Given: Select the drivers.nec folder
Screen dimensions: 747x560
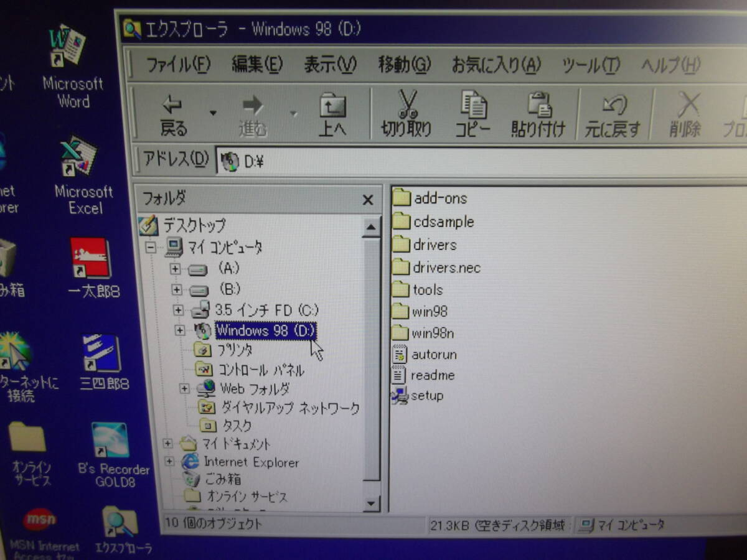Looking at the screenshot, I should pyautogui.click(x=437, y=268).
